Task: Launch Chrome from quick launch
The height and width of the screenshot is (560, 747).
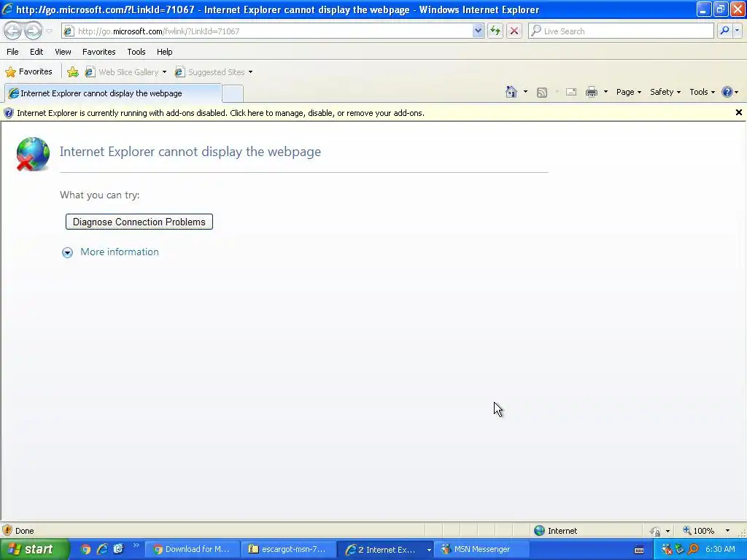Action: coord(85,549)
